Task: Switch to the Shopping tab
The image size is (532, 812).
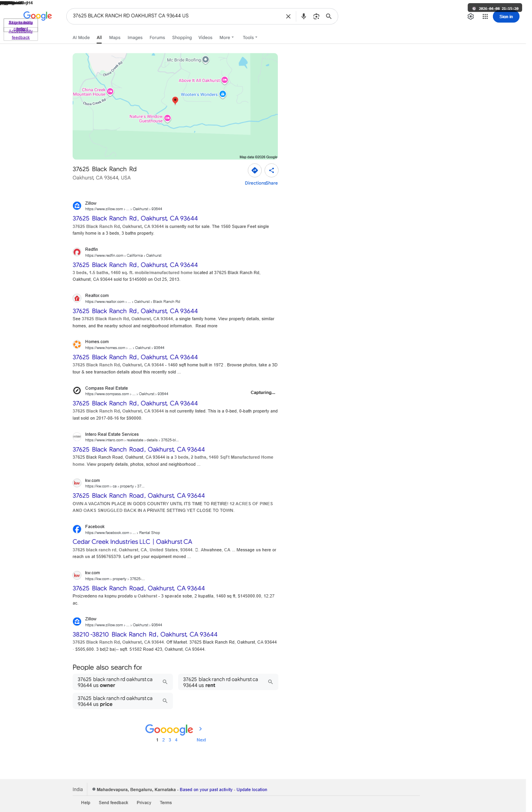Action: pyautogui.click(x=182, y=37)
